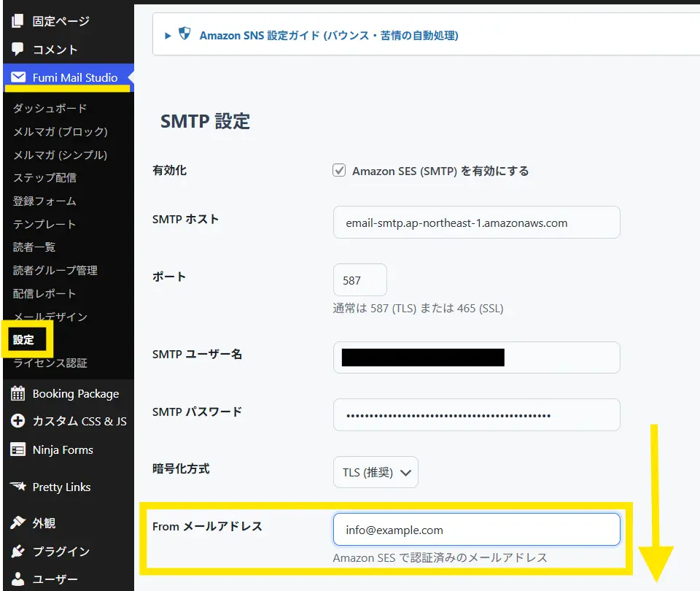Click the Booking Package calendar icon

tap(18, 393)
